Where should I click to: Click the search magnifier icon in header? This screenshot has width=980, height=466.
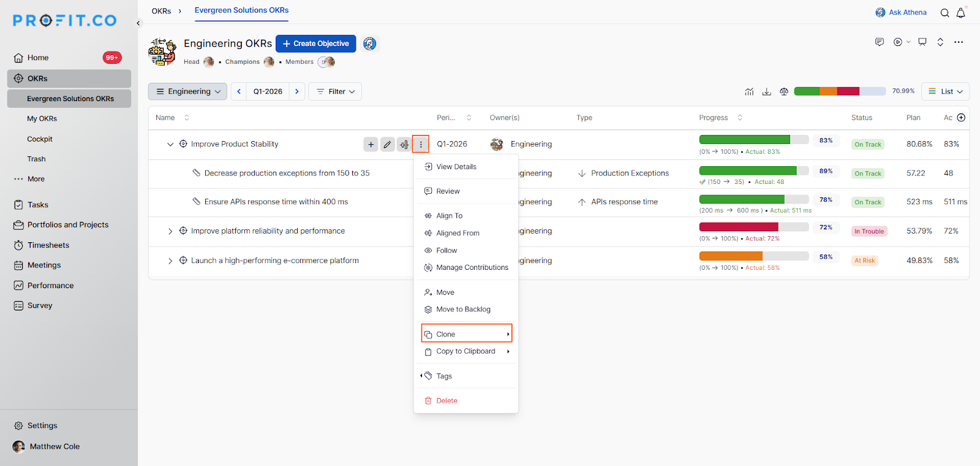pos(944,13)
